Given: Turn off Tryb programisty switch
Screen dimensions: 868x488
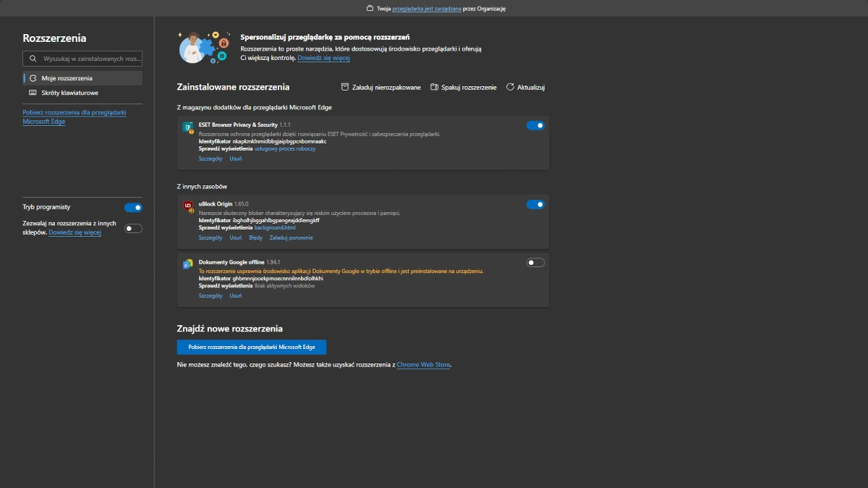Looking at the screenshot, I should tap(133, 208).
